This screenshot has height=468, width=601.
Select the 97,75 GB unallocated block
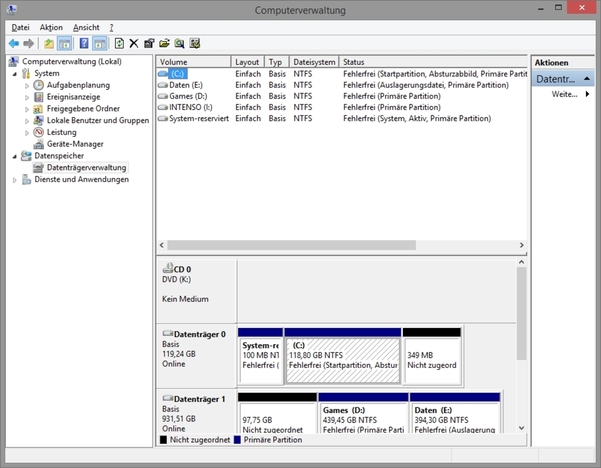[278, 413]
